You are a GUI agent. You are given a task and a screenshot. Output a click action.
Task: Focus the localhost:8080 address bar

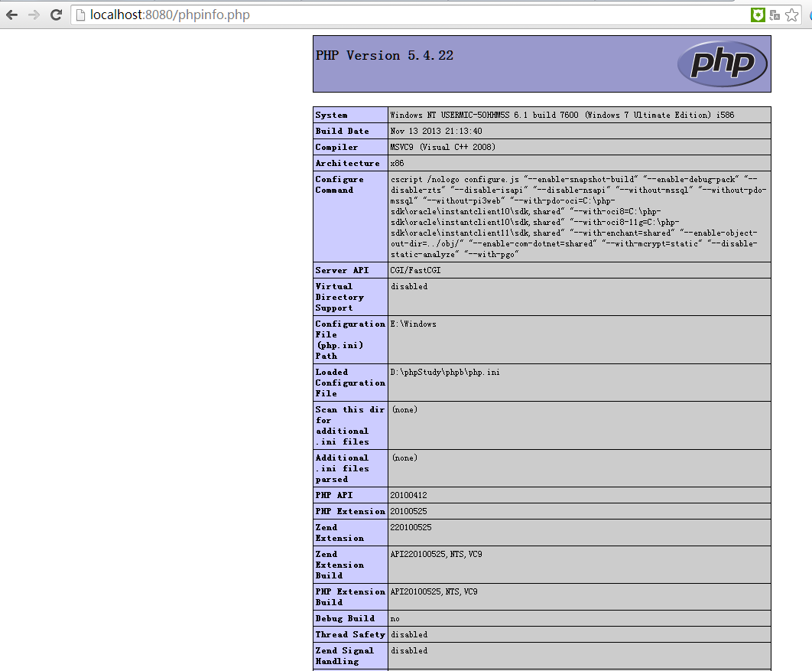coord(382,15)
